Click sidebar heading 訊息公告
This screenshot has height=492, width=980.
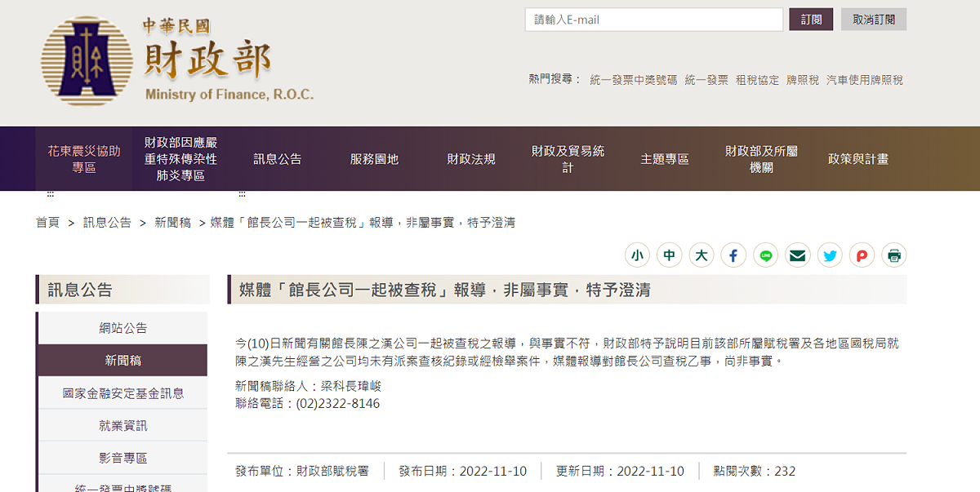click(x=80, y=290)
